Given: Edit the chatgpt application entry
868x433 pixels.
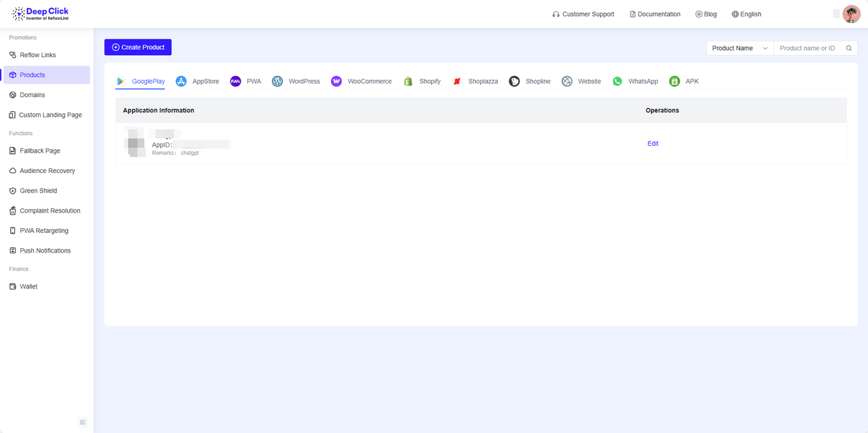Looking at the screenshot, I should 652,144.
